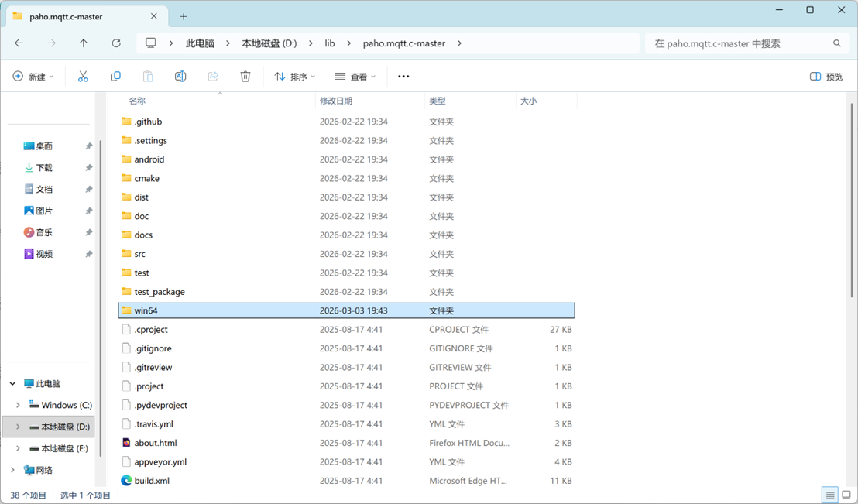Open the three-dot more options menu
The image size is (858, 504).
(x=403, y=77)
